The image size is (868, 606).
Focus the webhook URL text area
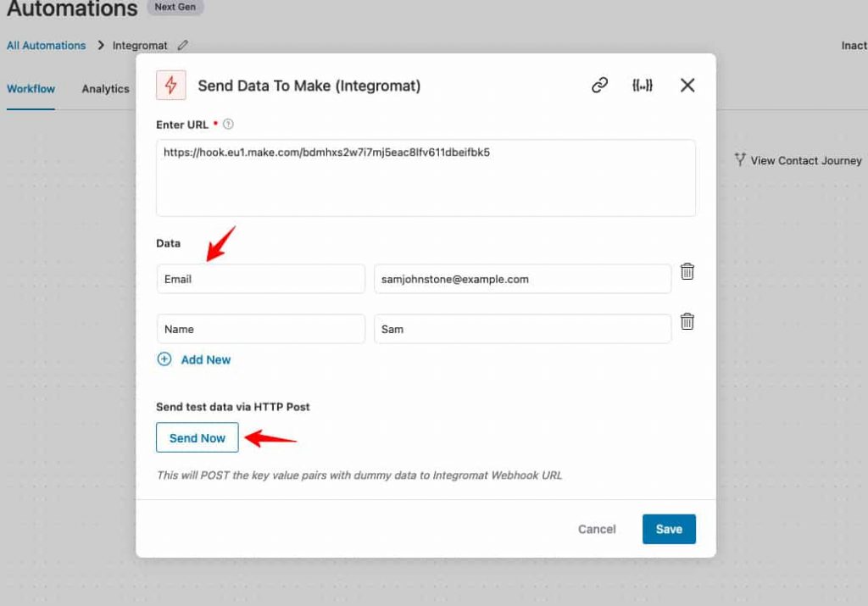pyautogui.click(x=426, y=178)
